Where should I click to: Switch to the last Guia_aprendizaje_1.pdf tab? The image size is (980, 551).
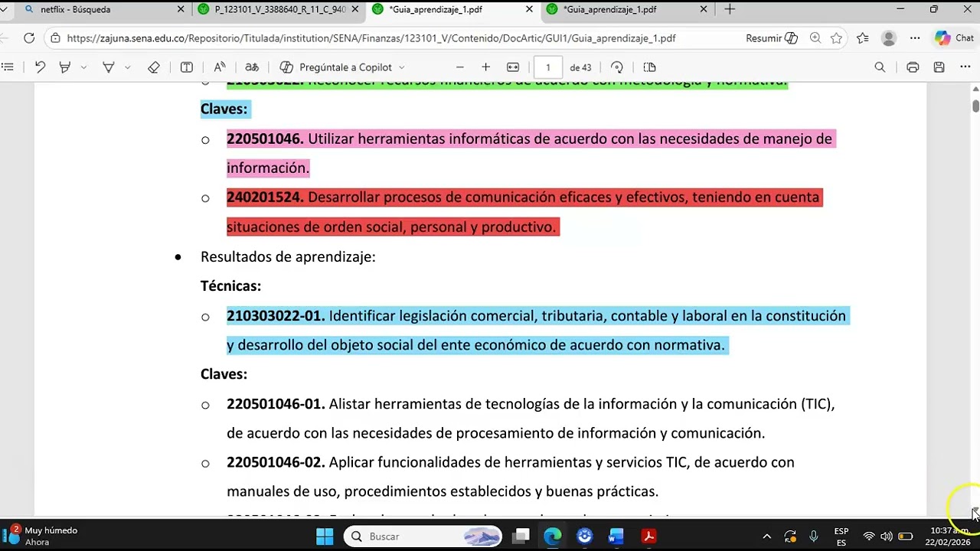(627, 10)
